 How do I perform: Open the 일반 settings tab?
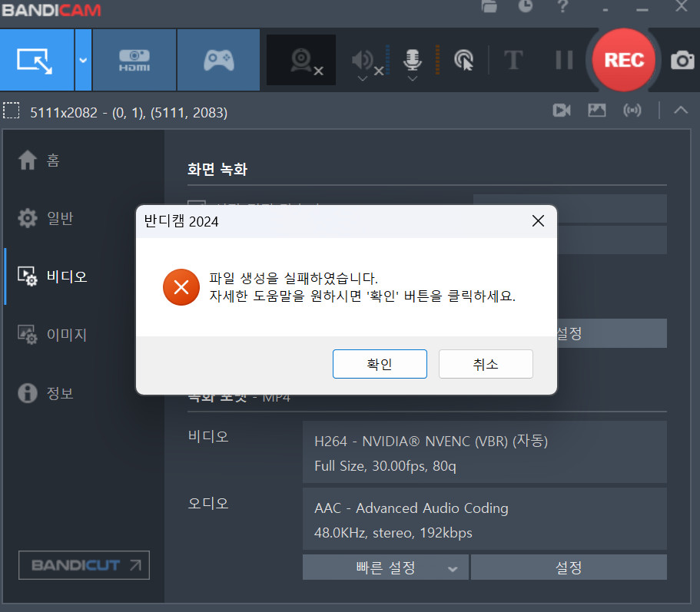coord(45,218)
